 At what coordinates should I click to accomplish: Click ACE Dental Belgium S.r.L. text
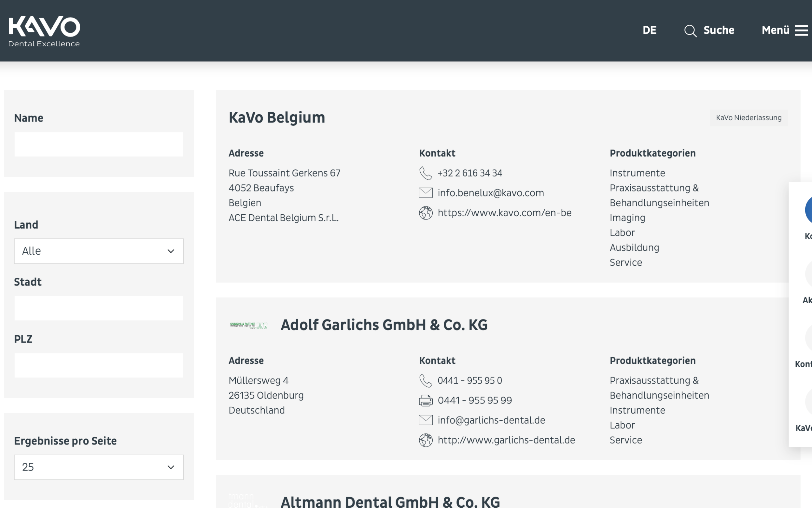click(x=284, y=218)
